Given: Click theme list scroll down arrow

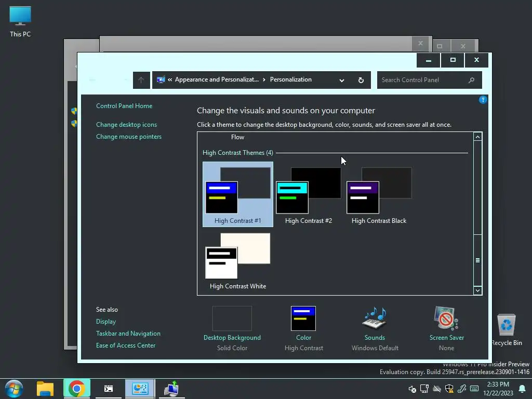Looking at the screenshot, I should [477, 290].
